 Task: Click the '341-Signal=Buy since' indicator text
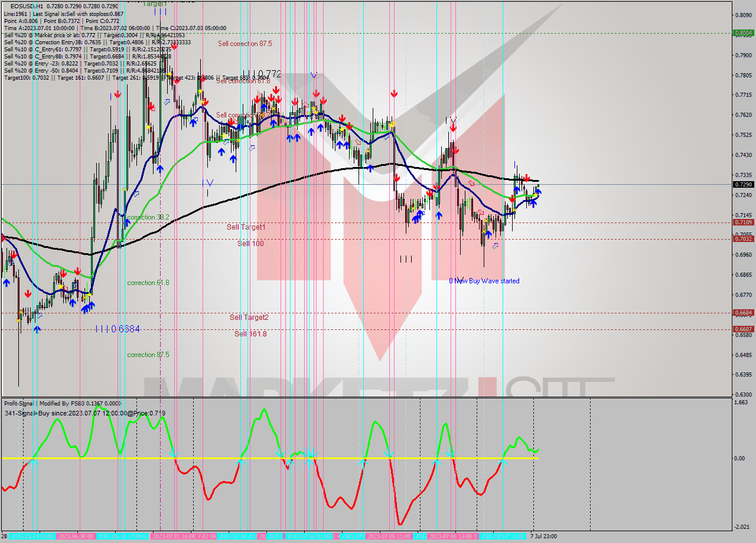click(84, 413)
